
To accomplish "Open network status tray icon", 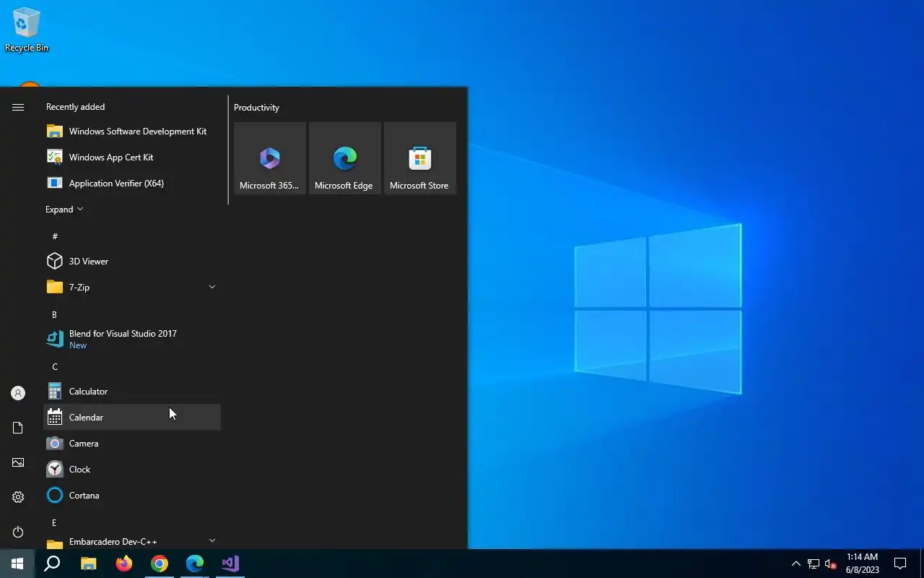I will click(814, 564).
